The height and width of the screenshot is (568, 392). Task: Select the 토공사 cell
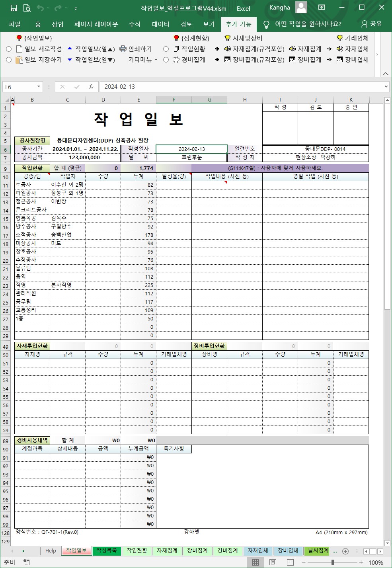[x=32, y=185]
